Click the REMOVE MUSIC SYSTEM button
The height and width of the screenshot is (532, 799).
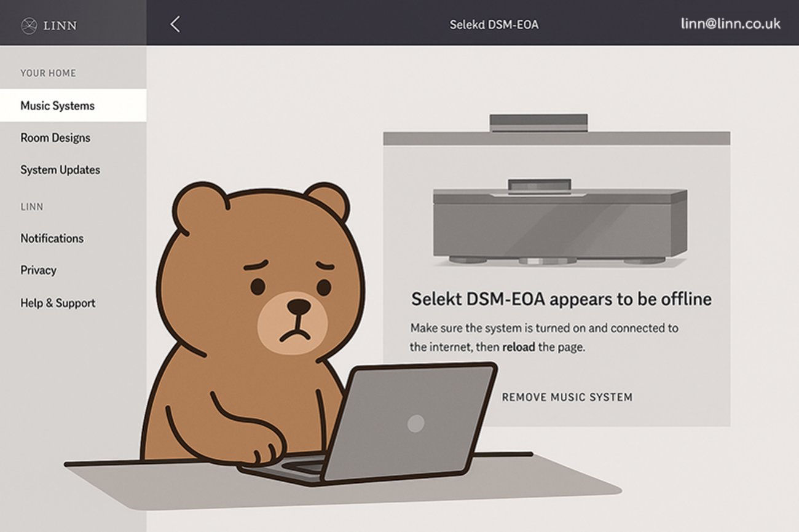point(567,397)
